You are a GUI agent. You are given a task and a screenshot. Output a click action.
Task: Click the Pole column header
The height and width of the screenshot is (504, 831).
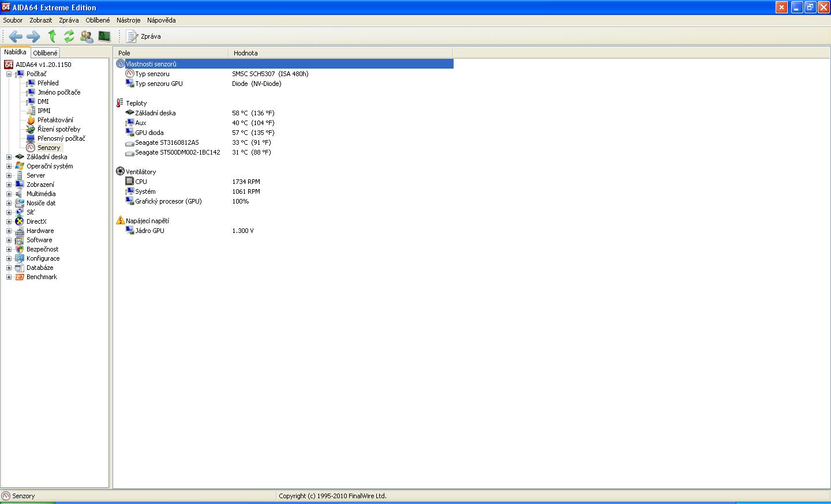pyautogui.click(x=171, y=53)
